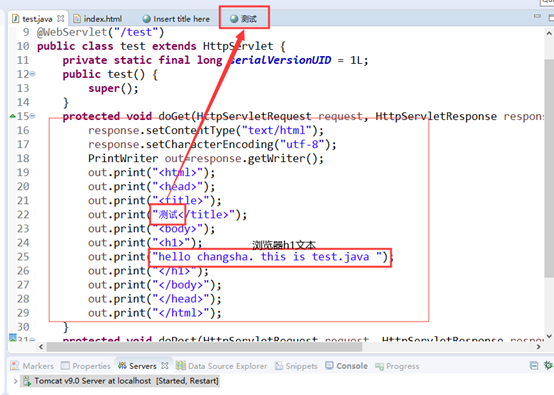Click the vertical scrollbar thumb in the editor
The image size is (554, 395).
(x=549, y=168)
